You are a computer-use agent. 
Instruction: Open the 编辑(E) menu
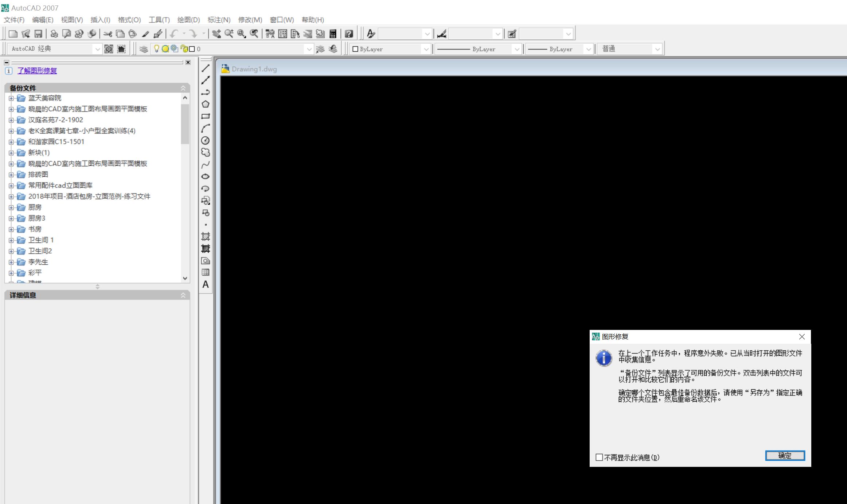coord(43,20)
